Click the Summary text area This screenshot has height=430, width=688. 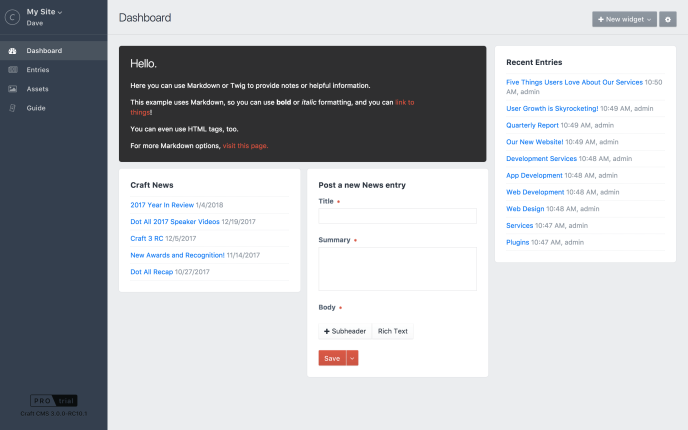click(x=398, y=269)
